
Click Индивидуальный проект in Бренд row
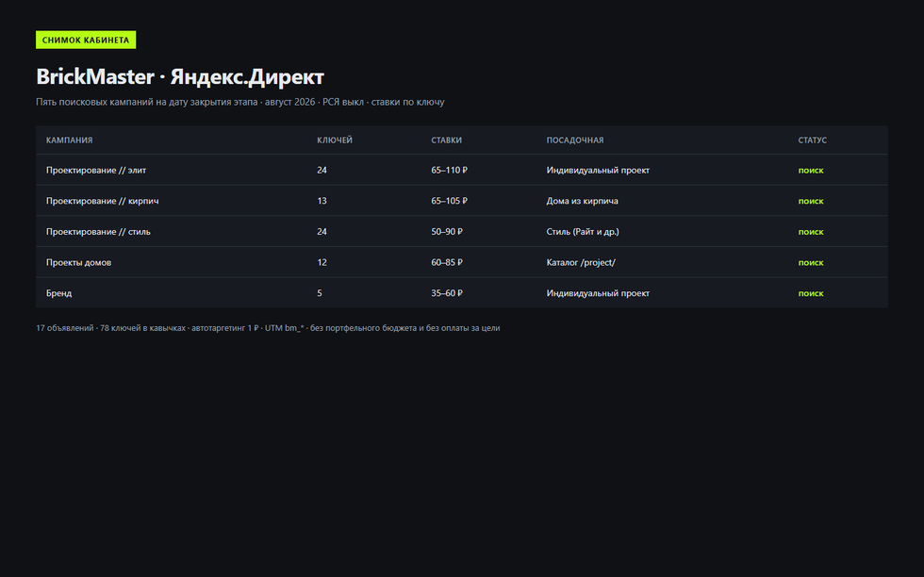(x=598, y=293)
